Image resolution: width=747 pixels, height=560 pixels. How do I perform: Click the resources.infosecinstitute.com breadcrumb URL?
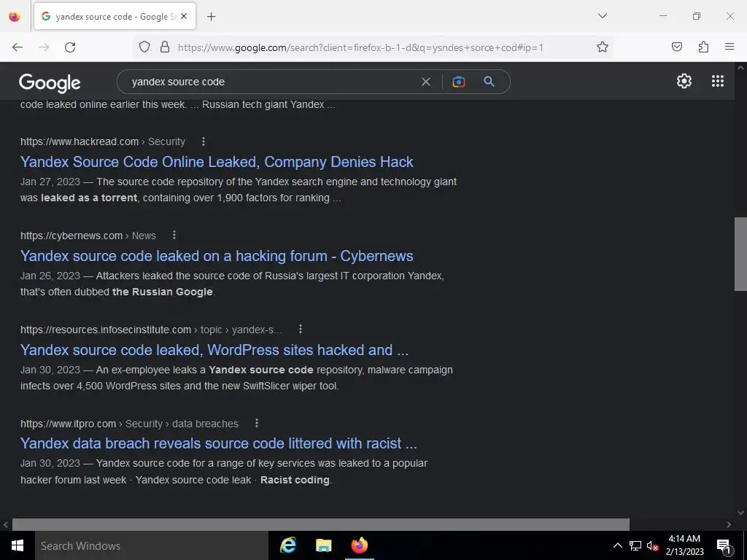(151, 330)
